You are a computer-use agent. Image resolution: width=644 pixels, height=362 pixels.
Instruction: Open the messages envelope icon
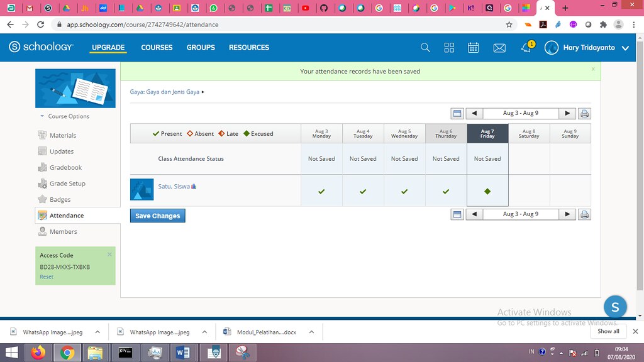coord(499,48)
